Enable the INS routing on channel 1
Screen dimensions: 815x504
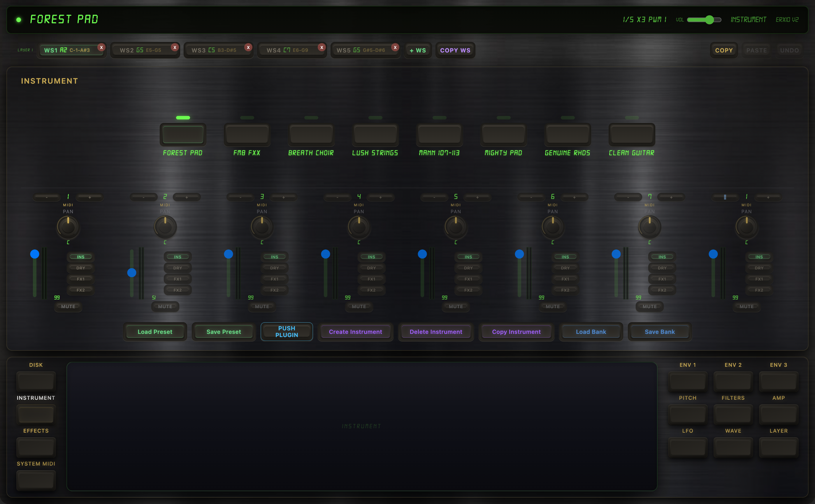coord(81,257)
